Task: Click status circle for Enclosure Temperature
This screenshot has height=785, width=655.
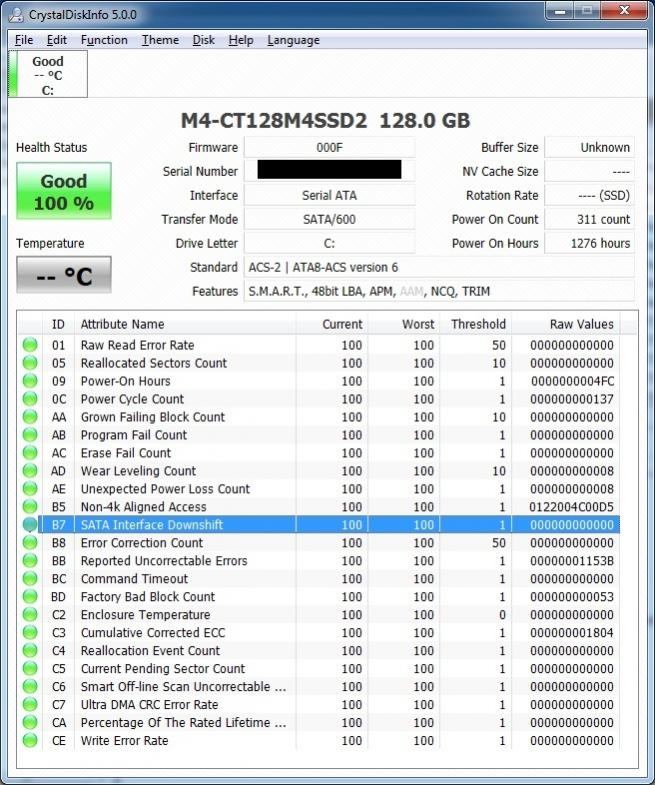Action: [x=30, y=615]
